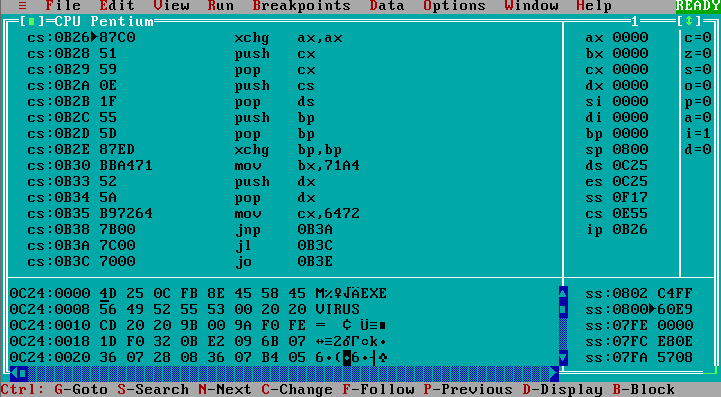Viewport: 721px width, 397px height.
Task: Open the File menu
Action: tap(63, 6)
